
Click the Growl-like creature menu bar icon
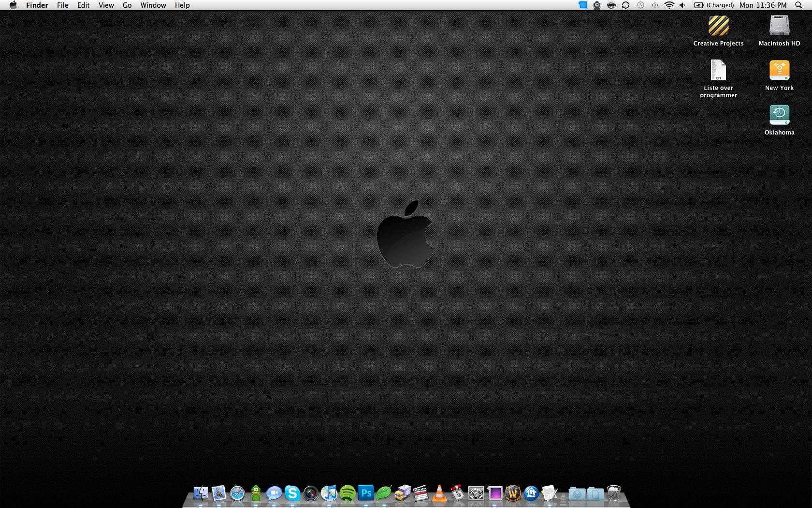click(597, 5)
